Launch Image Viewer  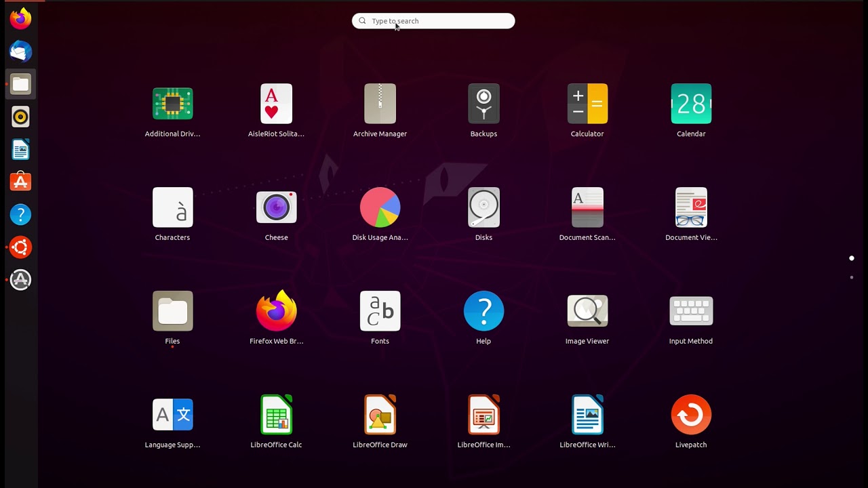coord(587,312)
